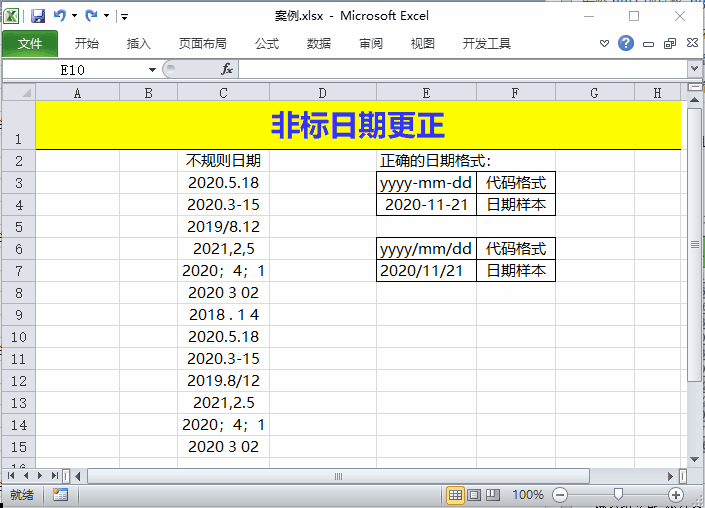Click the zoom slider handle

click(x=618, y=495)
